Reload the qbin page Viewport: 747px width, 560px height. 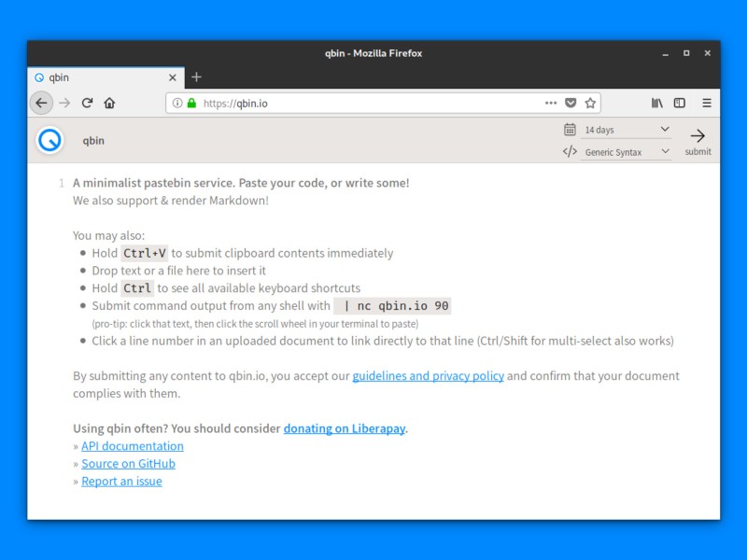[x=87, y=103]
